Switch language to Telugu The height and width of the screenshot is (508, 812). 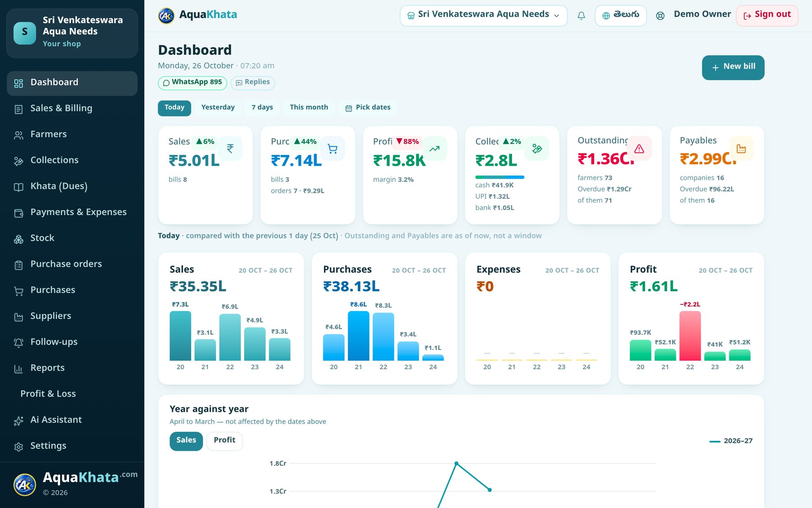pos(621,16)
